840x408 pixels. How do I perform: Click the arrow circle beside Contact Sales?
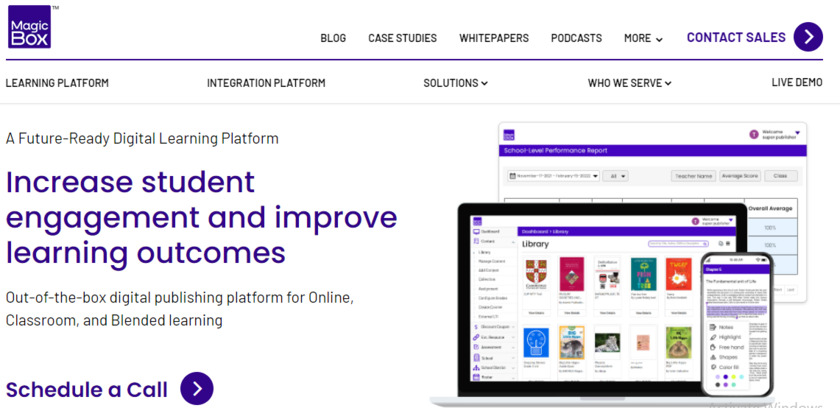(x=808, y=37)
